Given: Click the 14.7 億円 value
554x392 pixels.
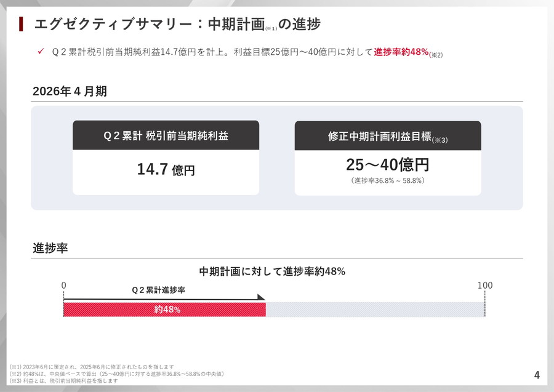Looking at the screenshot, I should tap(166, 170).
